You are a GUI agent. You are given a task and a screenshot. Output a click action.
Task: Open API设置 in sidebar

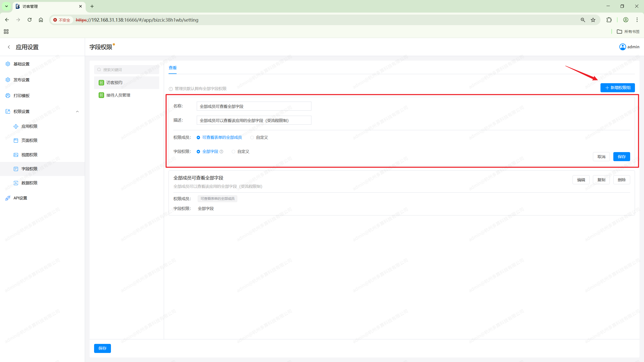pos(20,198)
